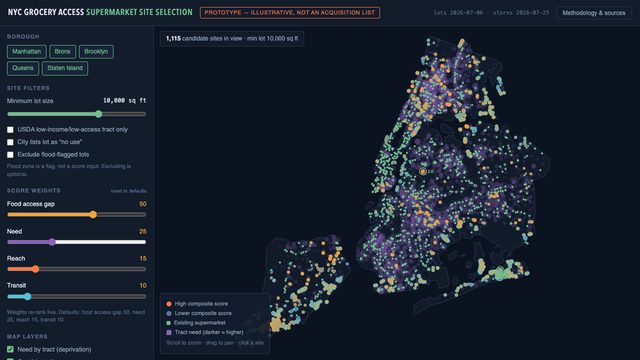
Task: Click the Transit weight slider handle
Action: coord(27,297)
